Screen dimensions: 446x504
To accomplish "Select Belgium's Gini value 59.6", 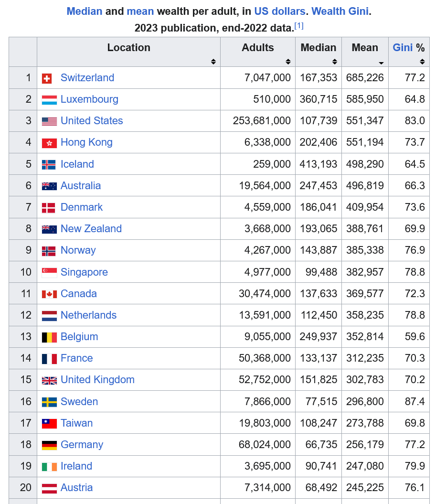I will (x=414, y=336).
